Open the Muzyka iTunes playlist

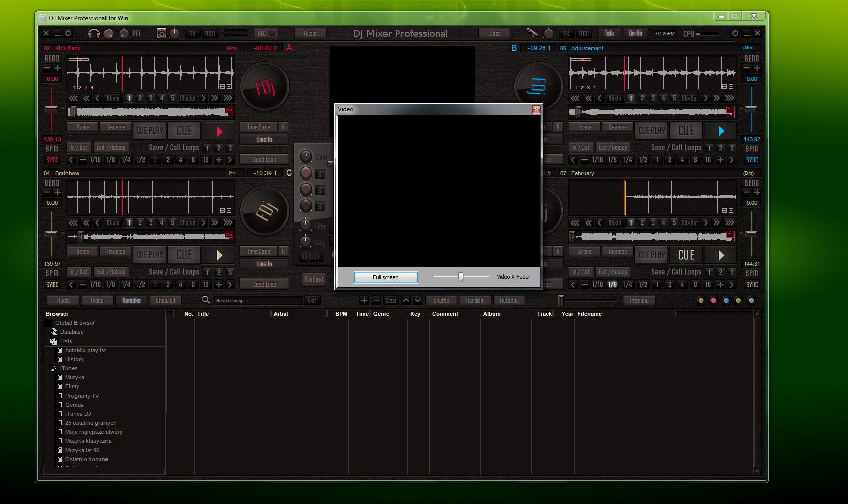74,377
